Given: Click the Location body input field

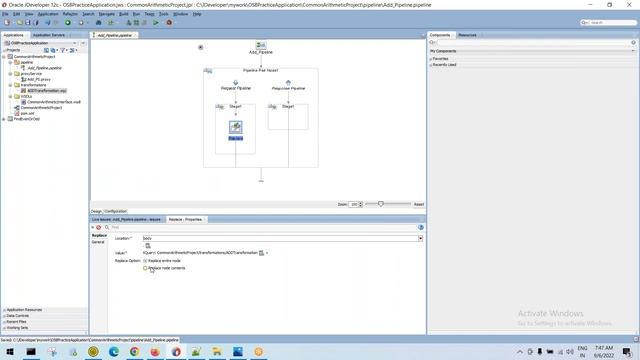Looking at the screenshot, I should 280,238.
